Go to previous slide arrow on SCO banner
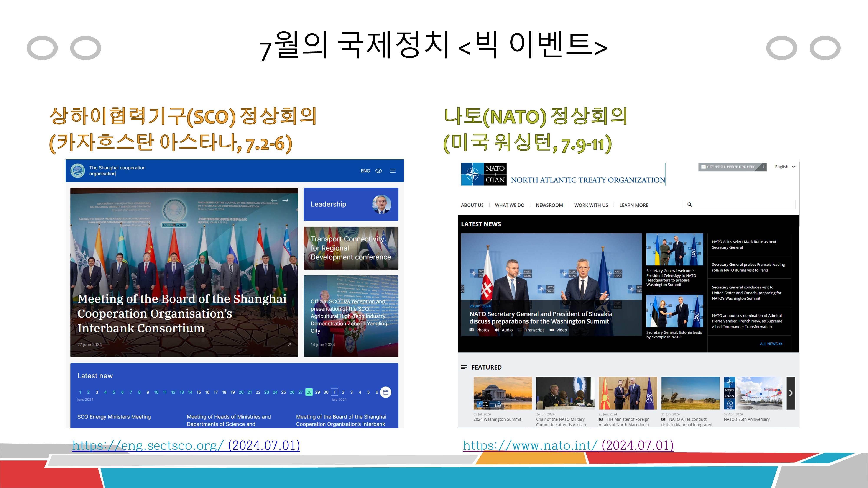 (x=274, y=200)
